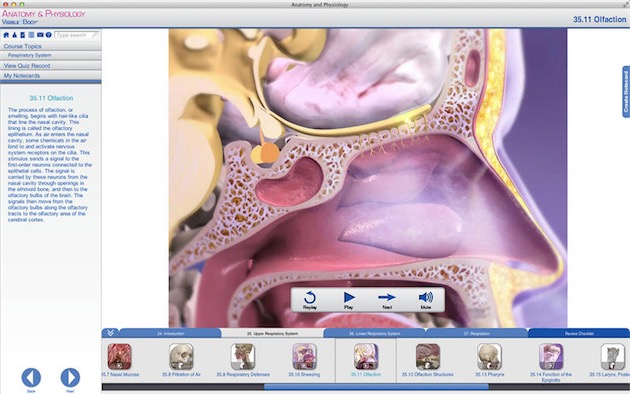This screenshot has width=630, height=394.
Task: Go Next using the round right arrow
Action: tap(70, 378)
